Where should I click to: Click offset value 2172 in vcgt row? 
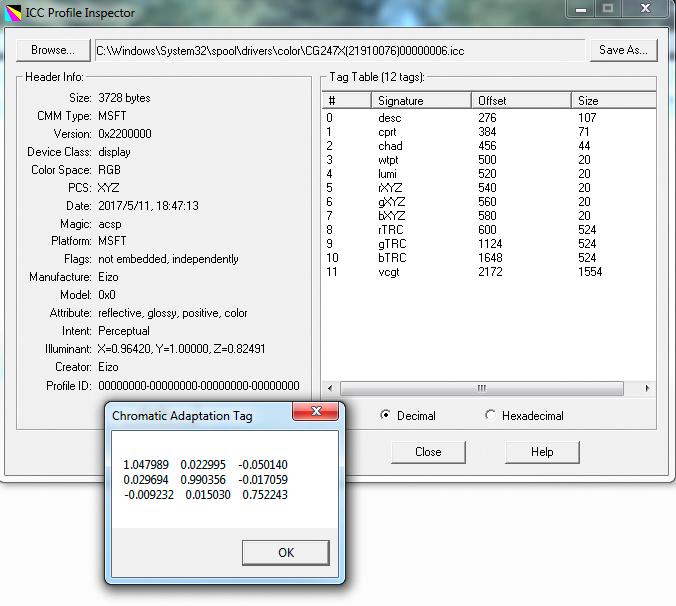(490, 272)
